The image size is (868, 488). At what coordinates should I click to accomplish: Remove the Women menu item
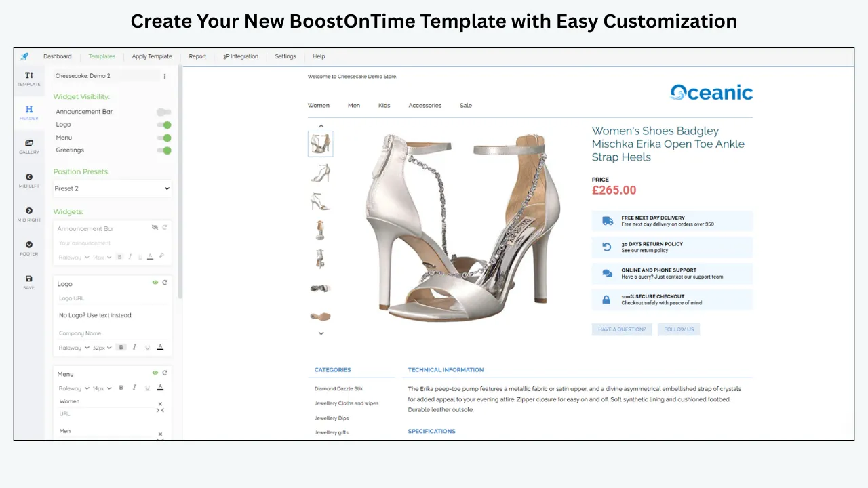(x=161, y=404)
